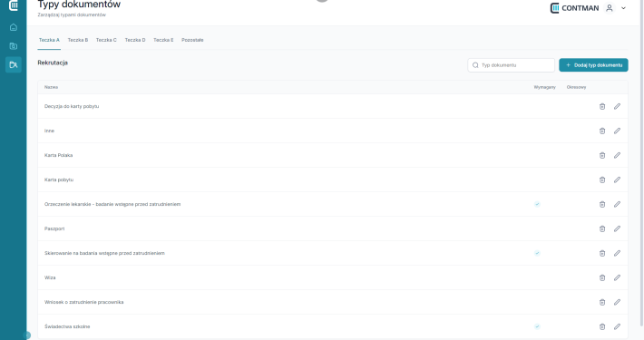Image resolution: width=644 pixels, height=340 pixels.
Task: Click the Dodaj typ dokumentu button
Action: coord(593,65)
